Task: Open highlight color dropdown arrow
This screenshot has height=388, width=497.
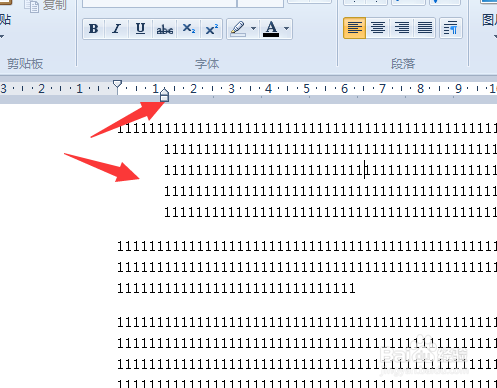Action: pyautogui.click(x=253, y=29)
